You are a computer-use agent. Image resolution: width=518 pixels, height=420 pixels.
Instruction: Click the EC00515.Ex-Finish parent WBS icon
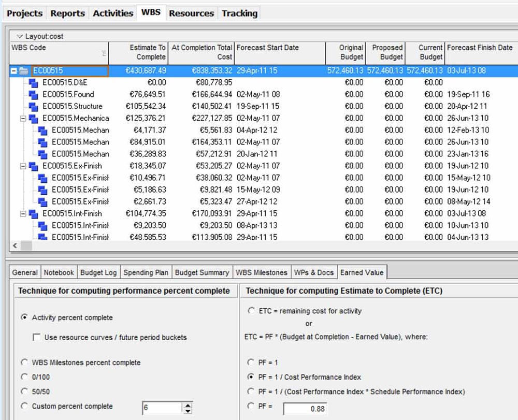click(34, 166)
